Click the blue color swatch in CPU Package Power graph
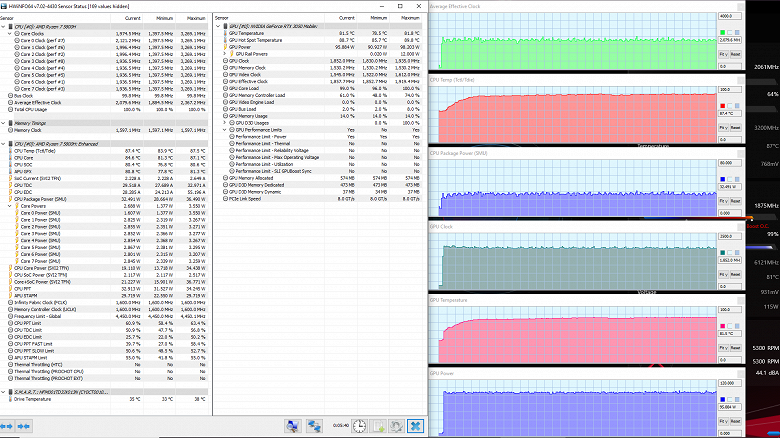The image size is (780, 438). 723,179
